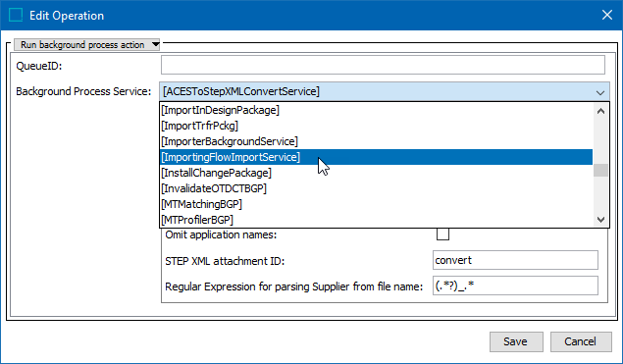Select [MTMatchingBGP] in the list
Screen dimensions: 623x364
[x=376, y=204]
